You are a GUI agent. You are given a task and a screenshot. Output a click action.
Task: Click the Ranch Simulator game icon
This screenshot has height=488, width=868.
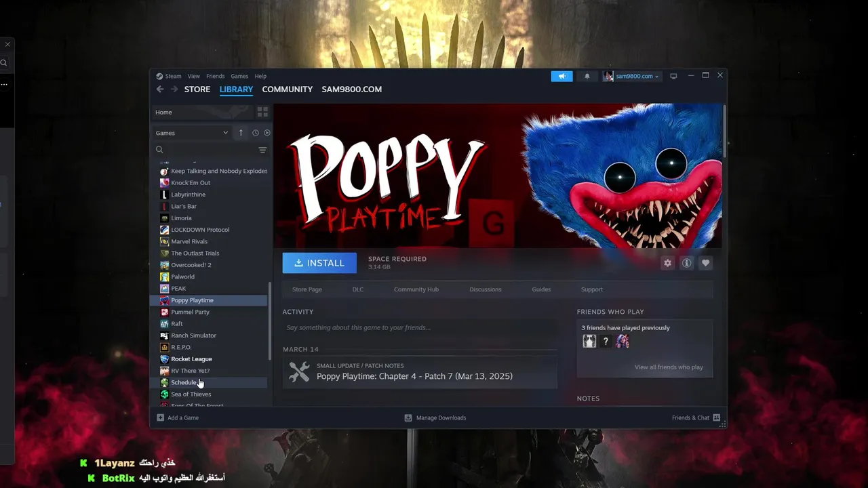[164, 335]
